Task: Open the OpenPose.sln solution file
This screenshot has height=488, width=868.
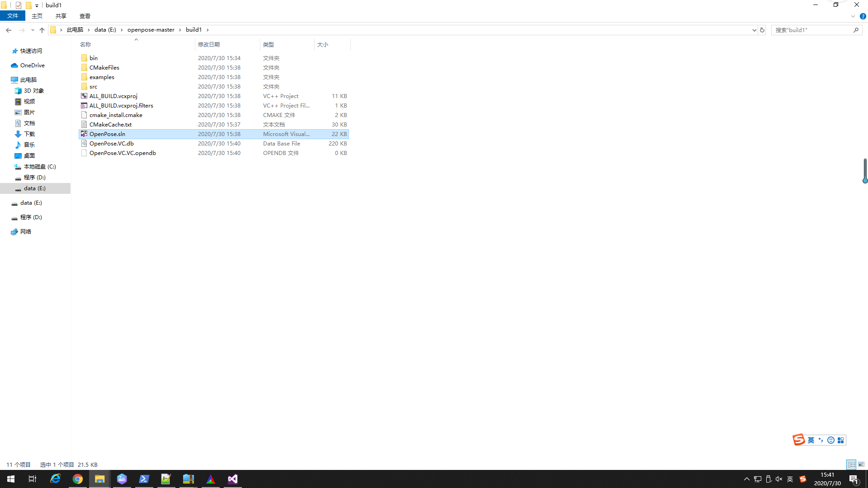Action: [x=107, y=134]
